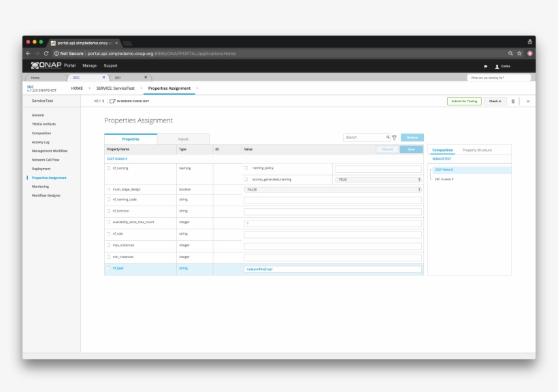Switch to the Inputs tab
The image size is (558, 392).
click(183, 139)
